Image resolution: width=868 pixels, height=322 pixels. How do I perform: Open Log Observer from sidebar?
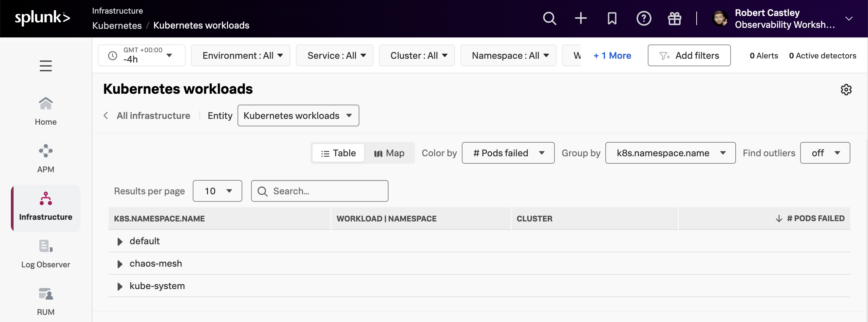point(46,253)
